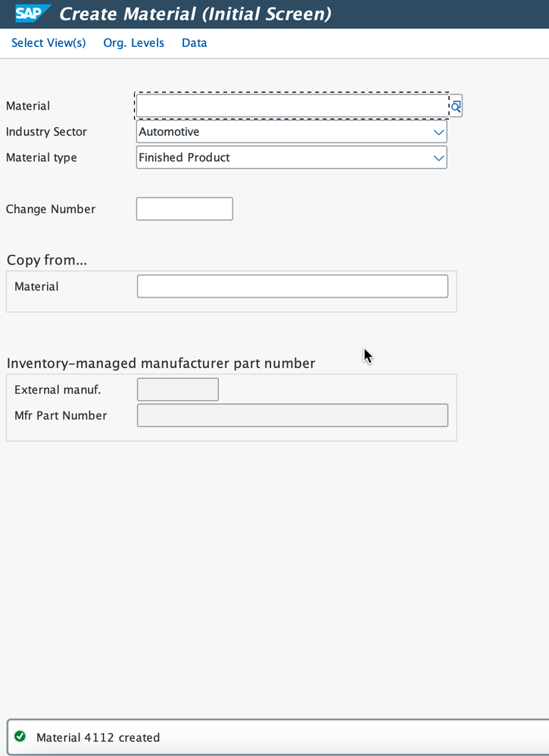
Task: Click the green success checkmark in status bar
Action: click(x=20, y=736)
